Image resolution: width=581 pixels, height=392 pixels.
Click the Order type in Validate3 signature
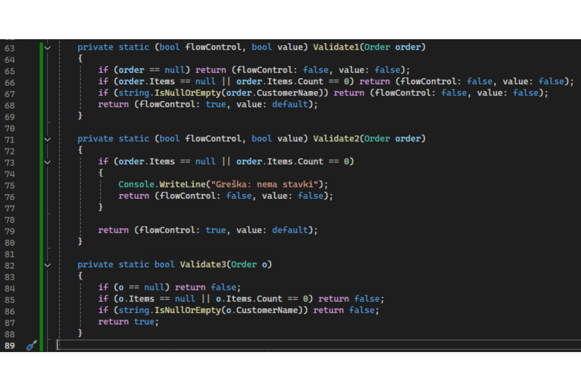click(244, 265)
